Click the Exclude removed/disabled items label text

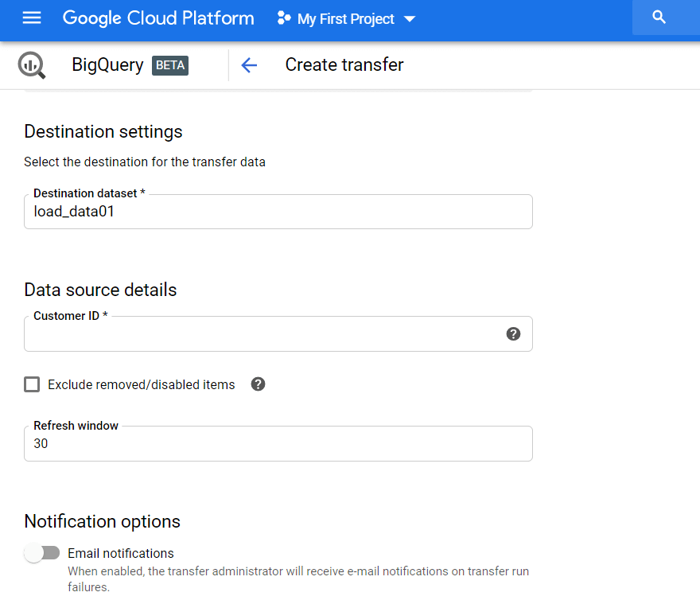[141, 384]
